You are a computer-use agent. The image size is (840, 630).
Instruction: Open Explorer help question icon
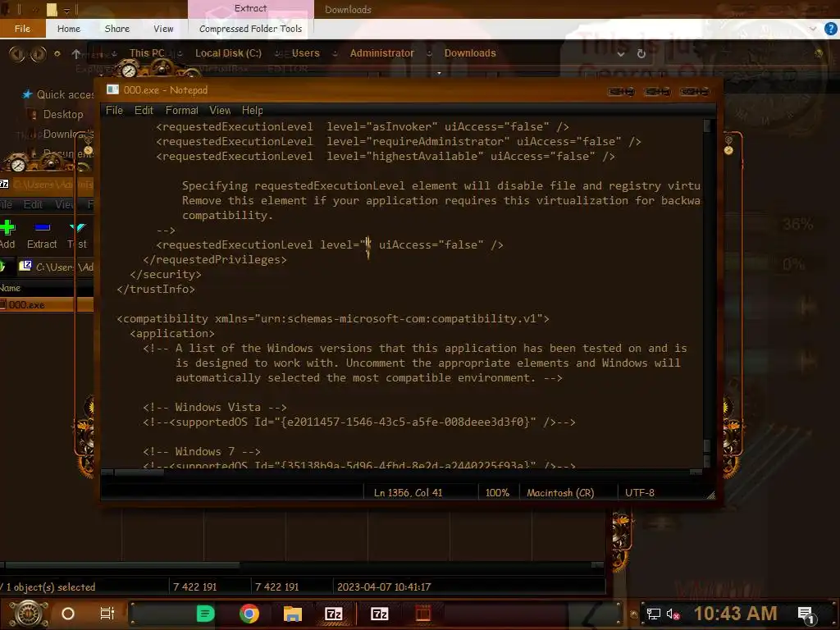830,29
